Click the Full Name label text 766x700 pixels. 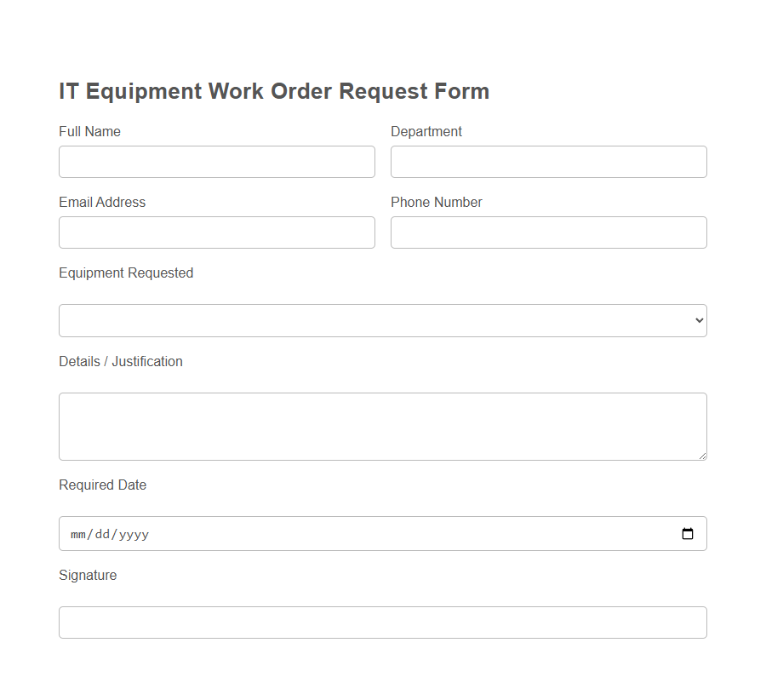coord(89,131)
